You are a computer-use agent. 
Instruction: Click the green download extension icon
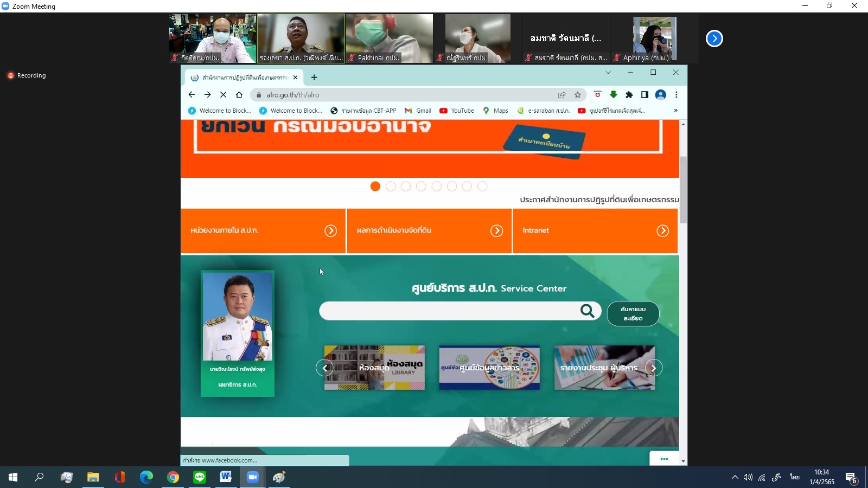tap(614, 95)
